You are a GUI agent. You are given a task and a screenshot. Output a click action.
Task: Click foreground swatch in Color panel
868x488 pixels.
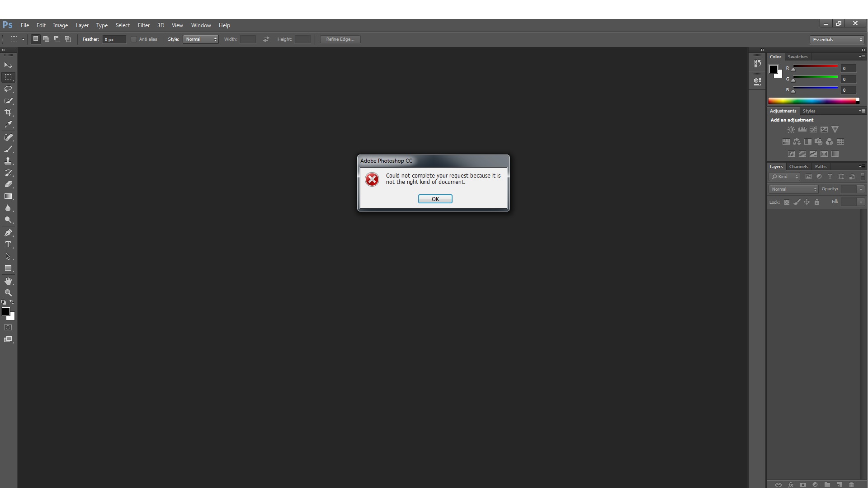point(774,69)
